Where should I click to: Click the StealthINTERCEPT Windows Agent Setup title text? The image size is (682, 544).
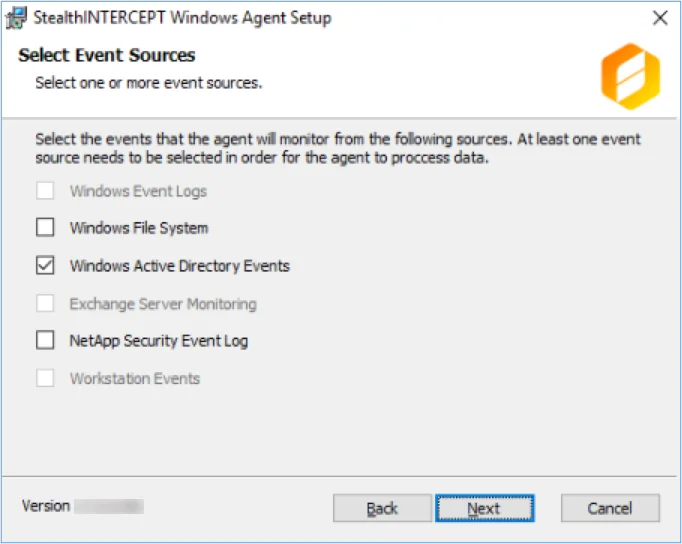(x=182, y=18)
